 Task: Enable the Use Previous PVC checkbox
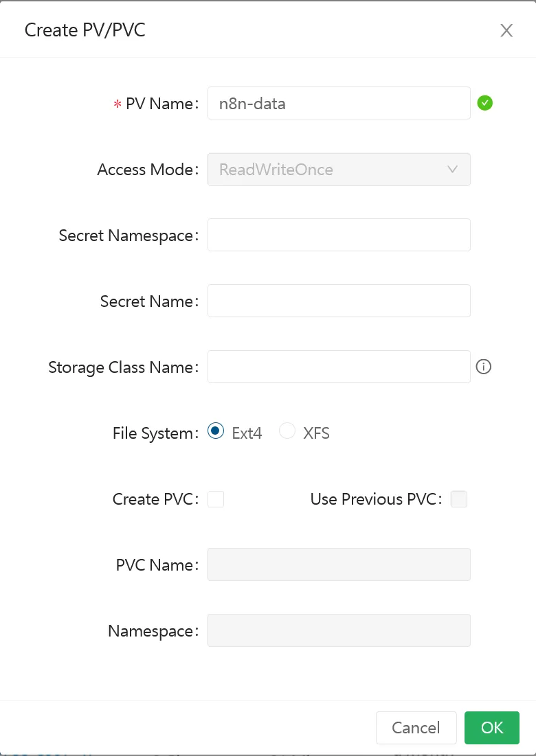point(458,499)
